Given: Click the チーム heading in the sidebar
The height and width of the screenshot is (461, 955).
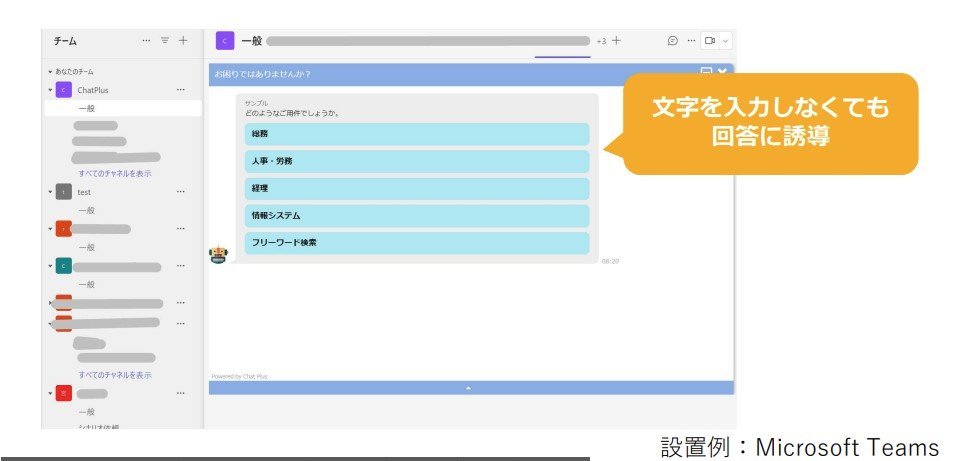Looking at the screenshot, I should coord(65,41).
